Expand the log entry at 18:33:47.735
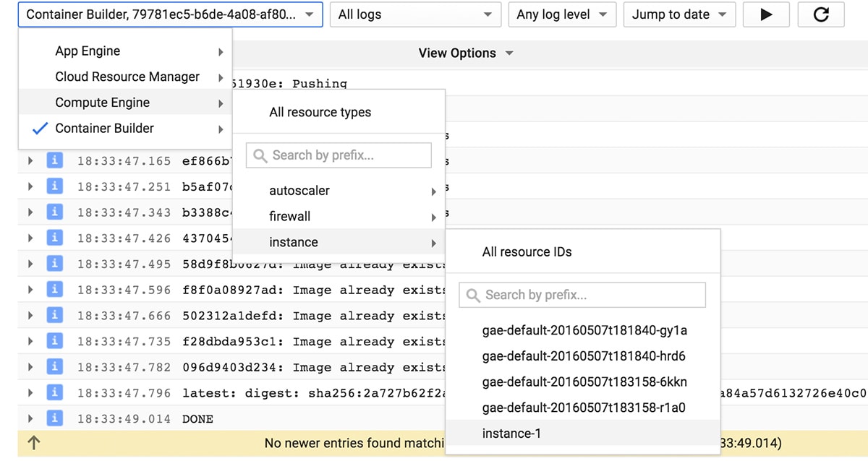Image resolution: width=868 pixels, height=461 pixels. click(x=30, y=341)
